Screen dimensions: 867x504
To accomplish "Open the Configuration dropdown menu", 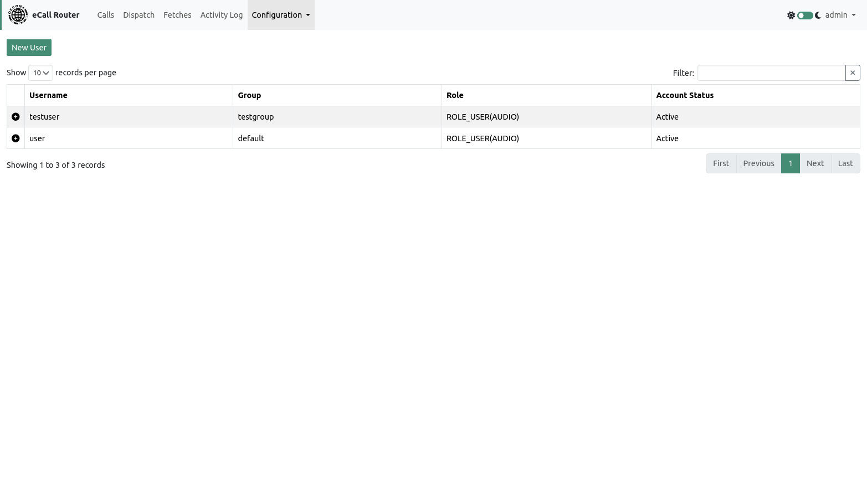I will [x=280, y=15].
